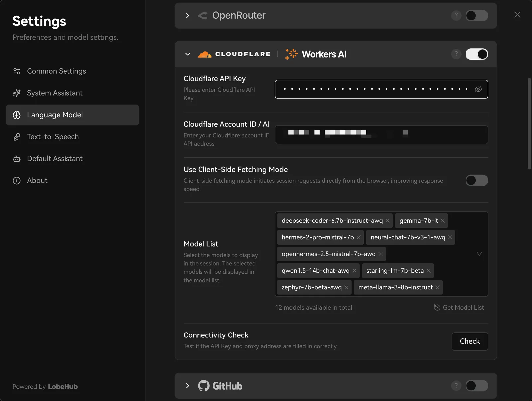Image resolution: width=532 pixels, height=401 pixels.
Task: Expand the OpenRouter provider section
Action: (x=188, y=15)
